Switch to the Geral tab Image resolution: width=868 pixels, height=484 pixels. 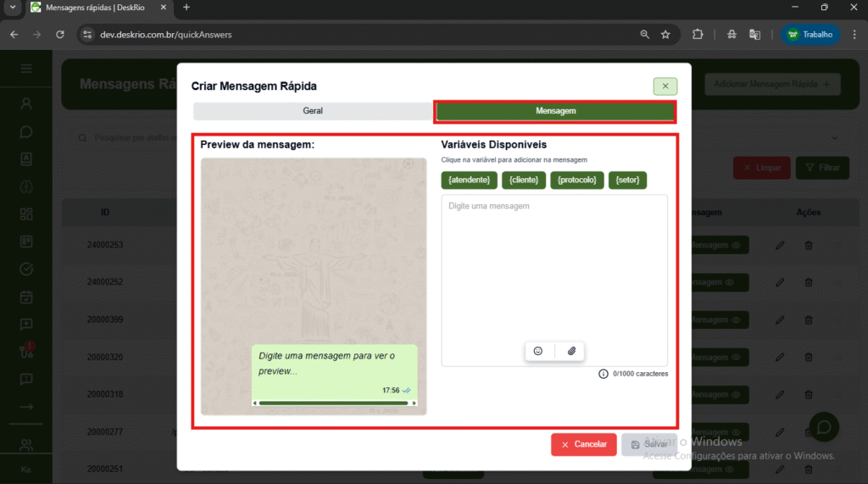tap(312, 111)
